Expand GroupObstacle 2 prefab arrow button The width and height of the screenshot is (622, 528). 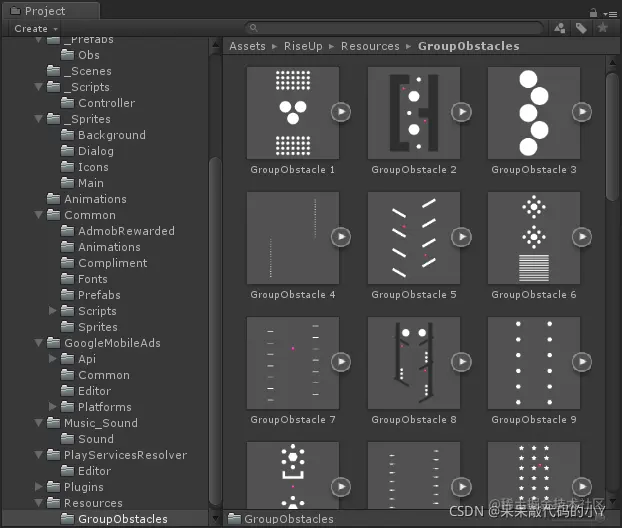[461, 112]
